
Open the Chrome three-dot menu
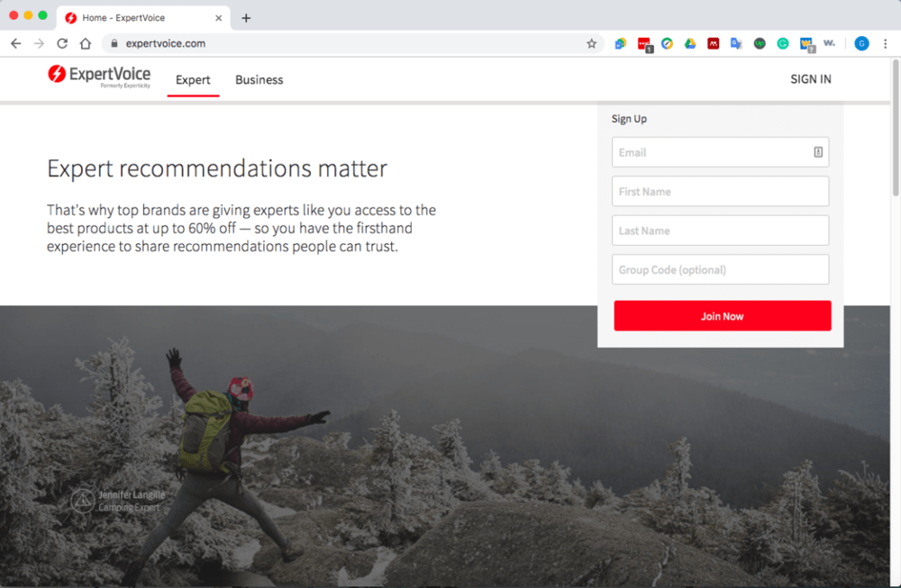[x=885, y=43]
